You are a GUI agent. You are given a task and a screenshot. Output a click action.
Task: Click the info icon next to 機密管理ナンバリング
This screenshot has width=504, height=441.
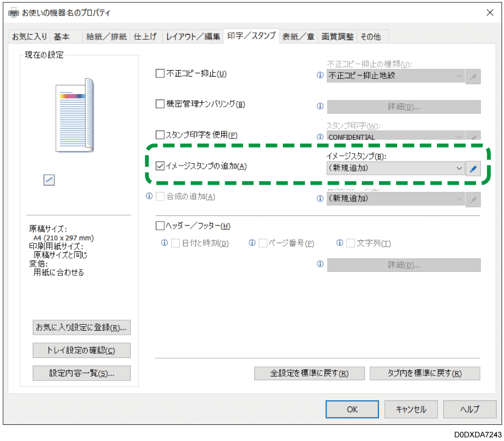(320, 106)
